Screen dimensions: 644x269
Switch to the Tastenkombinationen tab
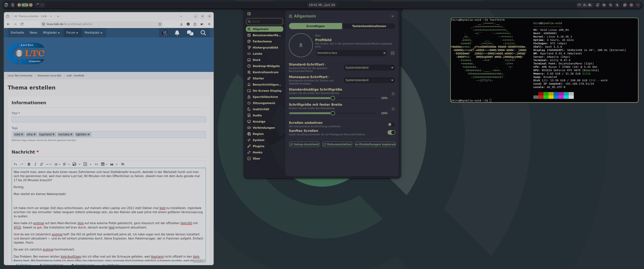(369, 26)
